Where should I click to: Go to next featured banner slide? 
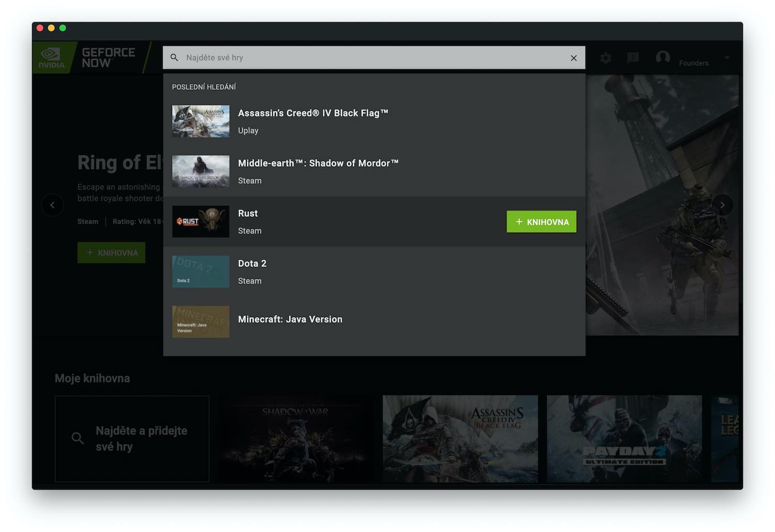click(722, 205)
